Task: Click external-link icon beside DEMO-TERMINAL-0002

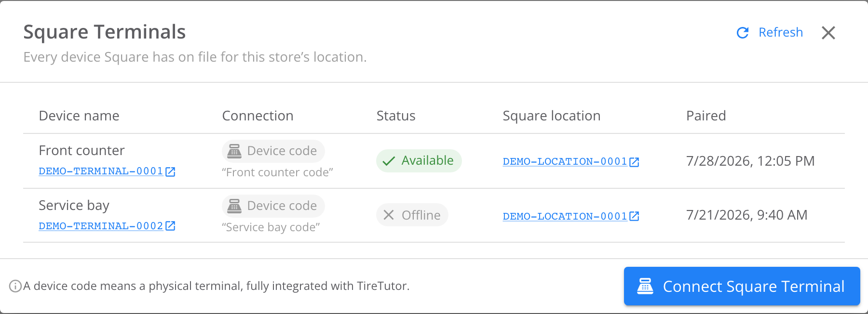Action: [170, 226]
